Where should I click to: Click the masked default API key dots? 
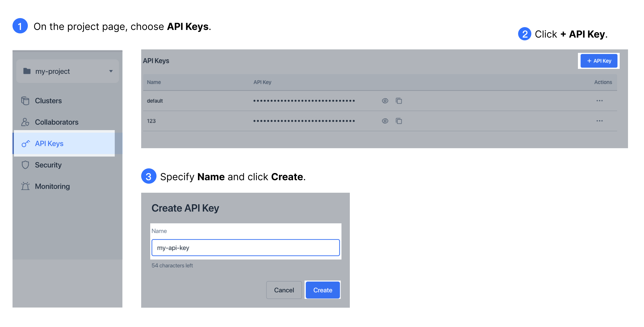coord(304,101)
